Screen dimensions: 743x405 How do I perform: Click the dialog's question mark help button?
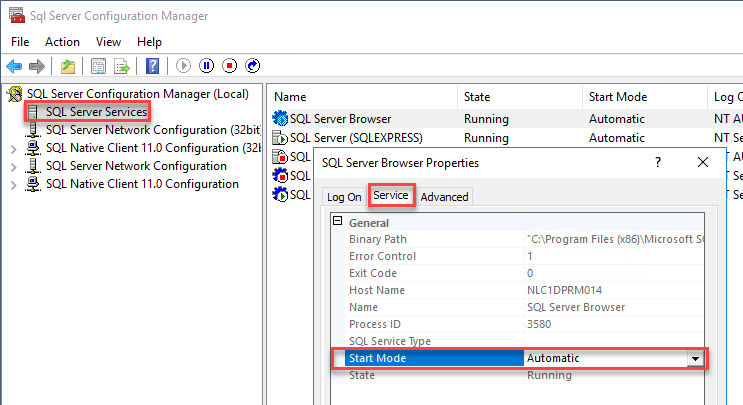(x=657, y=162)
